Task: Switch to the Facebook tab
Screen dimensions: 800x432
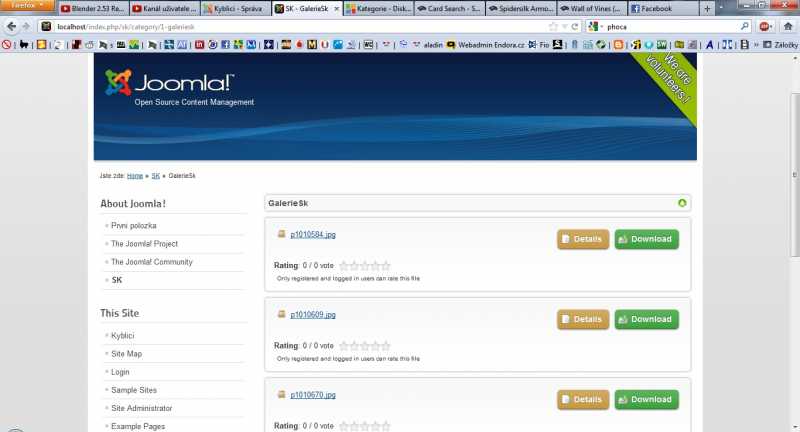Action: tap(666, 8)
